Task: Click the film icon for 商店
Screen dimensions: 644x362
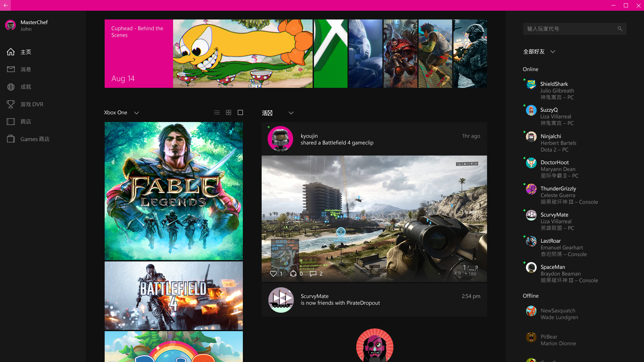Action: (x=11, y=122)
